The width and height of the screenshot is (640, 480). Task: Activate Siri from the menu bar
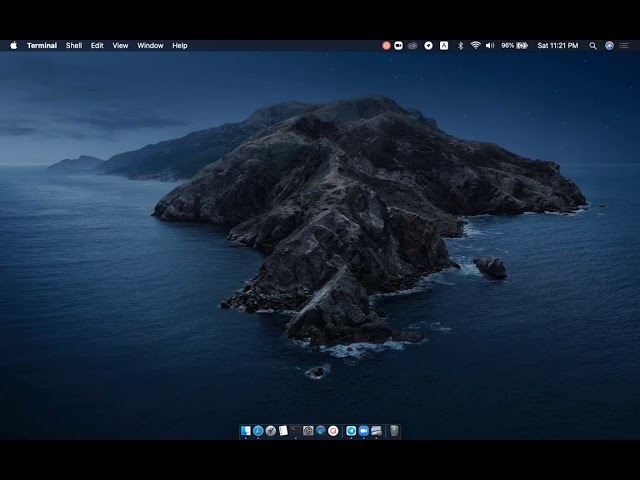point(609,45)
